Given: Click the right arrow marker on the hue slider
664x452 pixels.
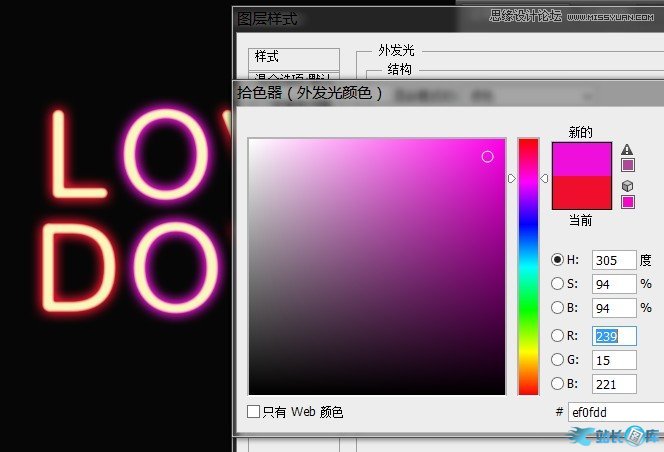Looking at the screenshot, I should [x=544, y=178].
